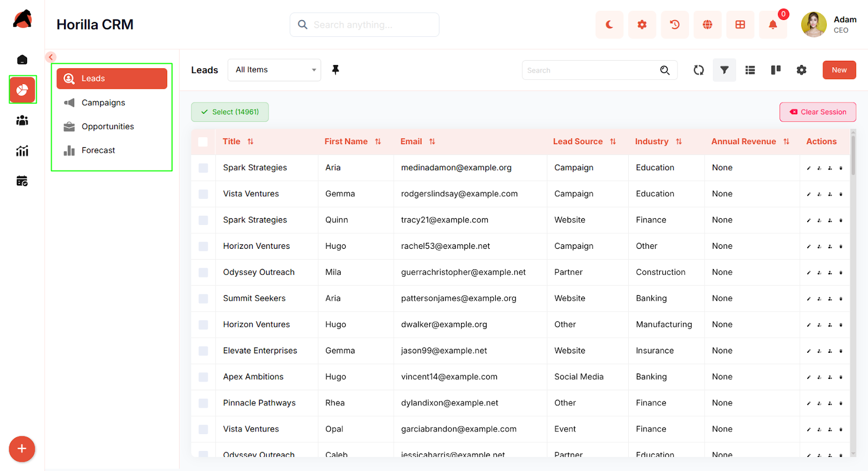Check the select-all checkbox in the table header
868x471 pixels.
[x=203, y=142]
